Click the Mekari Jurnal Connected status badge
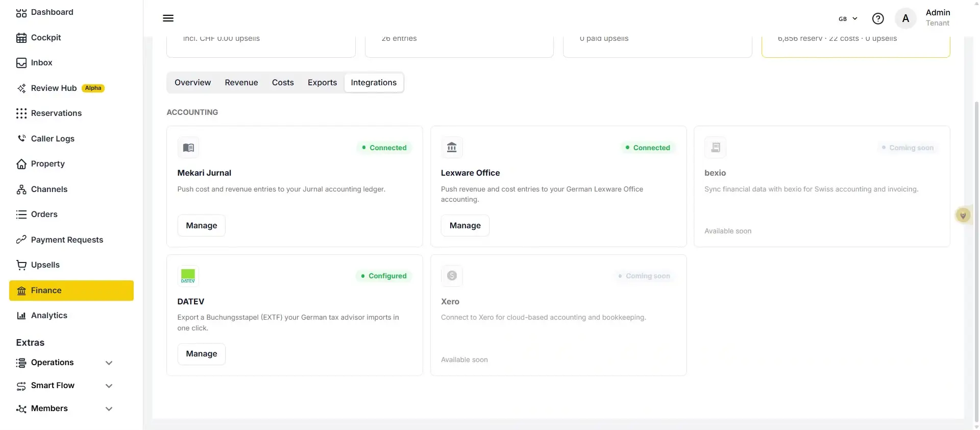This screenshot has height=430, width=980. 384,148
